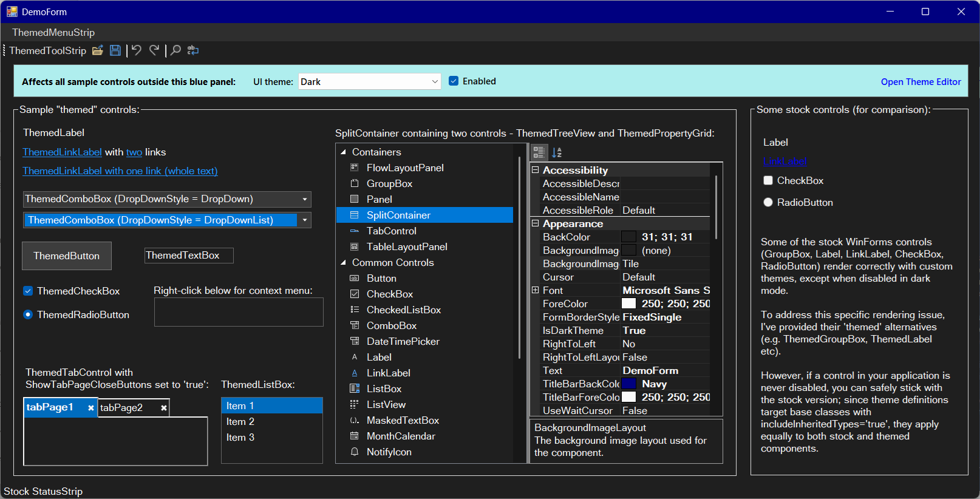
Task: Click the Navy TitleBarBackColor swatch
Action: coord(629,384)
